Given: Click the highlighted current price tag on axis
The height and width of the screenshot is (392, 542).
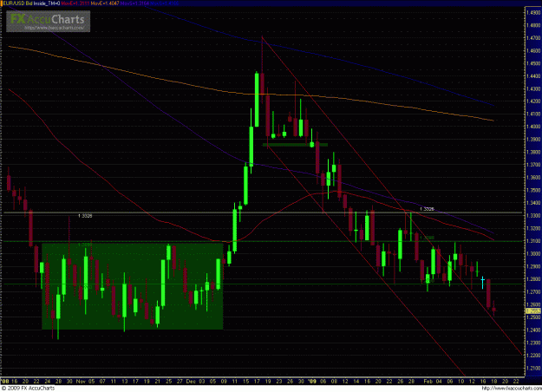Looking at the screenshot, I should pyautogui.click(x=533, y=311).
